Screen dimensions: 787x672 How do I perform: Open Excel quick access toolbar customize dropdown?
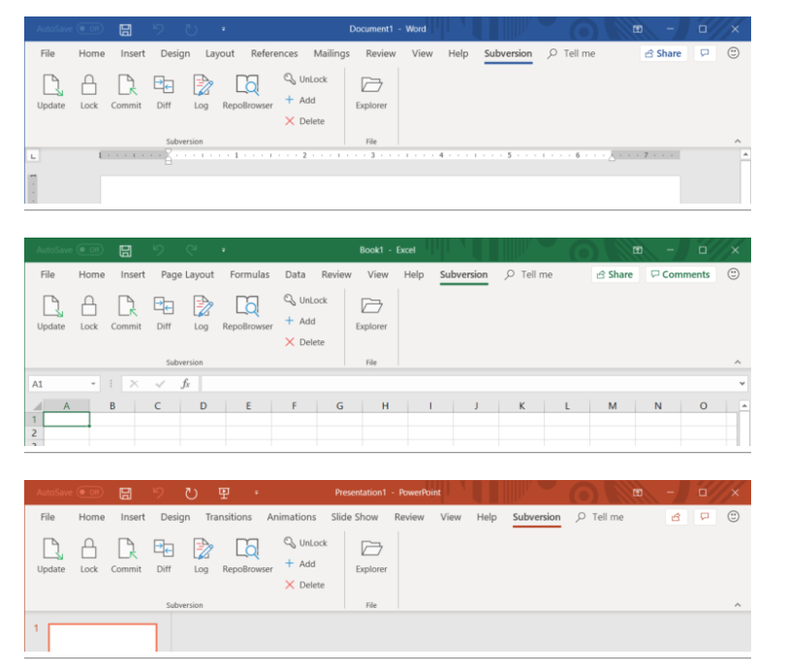(x=223, y=250)
